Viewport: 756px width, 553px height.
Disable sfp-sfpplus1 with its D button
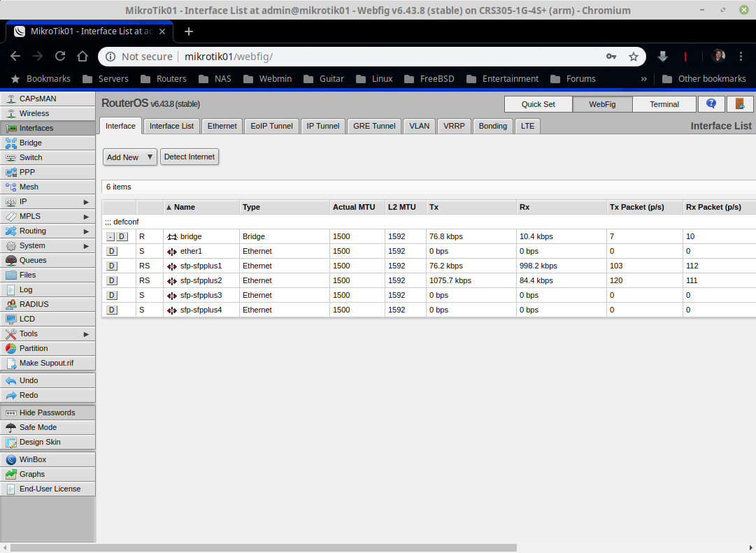pyautogui.click(x=112, y=266)
